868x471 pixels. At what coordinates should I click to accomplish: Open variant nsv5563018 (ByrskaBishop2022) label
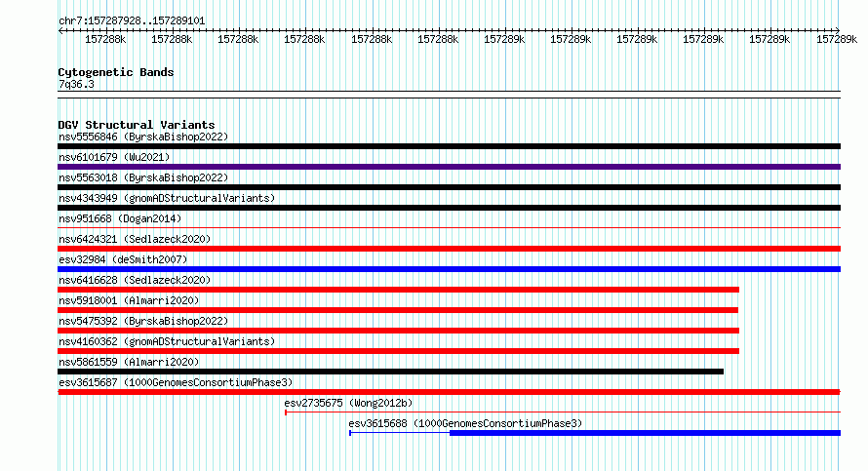click(x=143, y=177)
